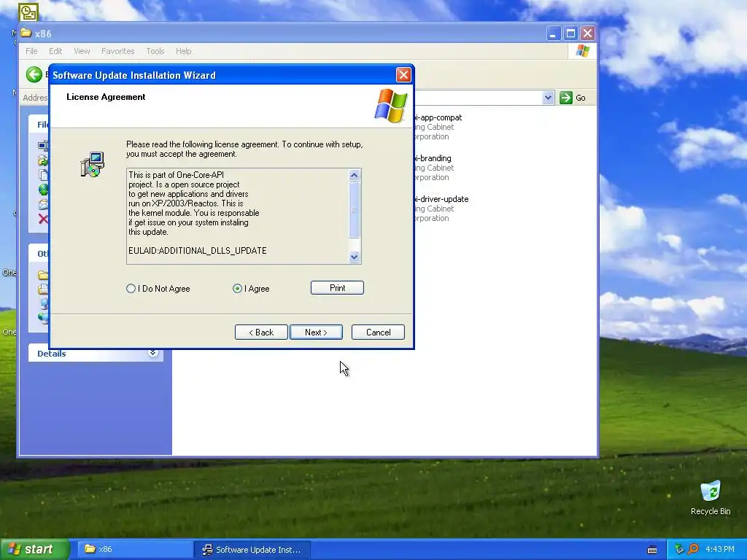Click the EULAID:ADDITIONAL_DLLS_UPDATE text line
The image size is (747, 560).
pos(197,251)
